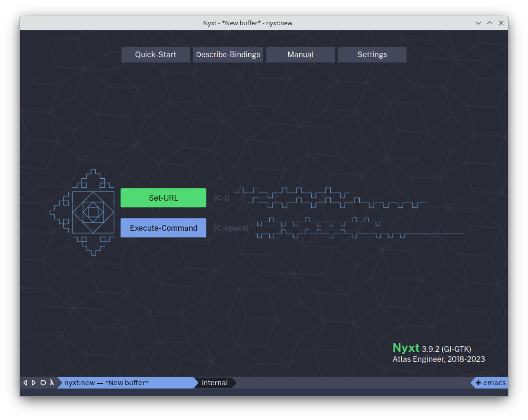Viewport: 528px width, 420px height.
Task: Reload the buffer with the reload icon
Action: coord(43,383)
